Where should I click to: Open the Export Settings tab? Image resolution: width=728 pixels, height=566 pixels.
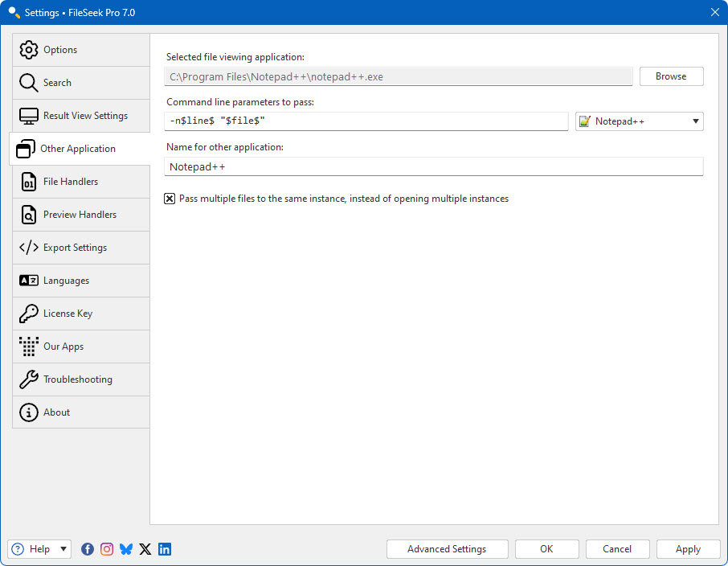[x=81, y=248]
